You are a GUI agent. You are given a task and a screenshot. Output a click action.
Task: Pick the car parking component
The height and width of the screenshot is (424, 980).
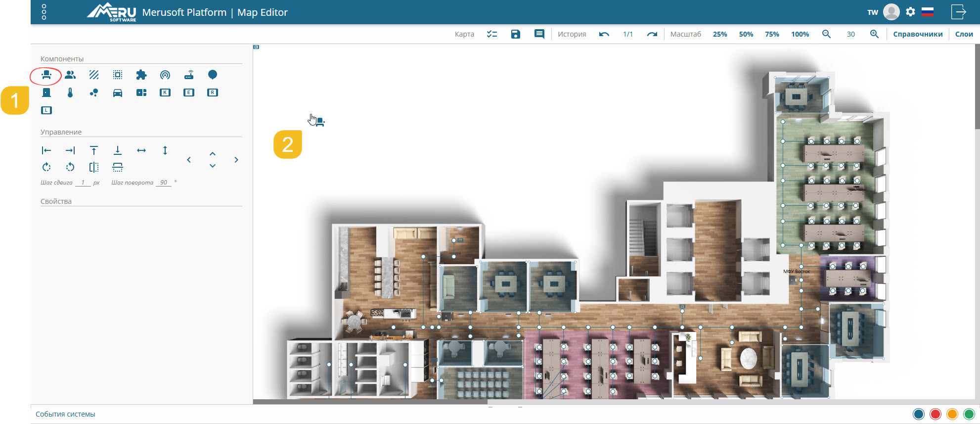118,93
